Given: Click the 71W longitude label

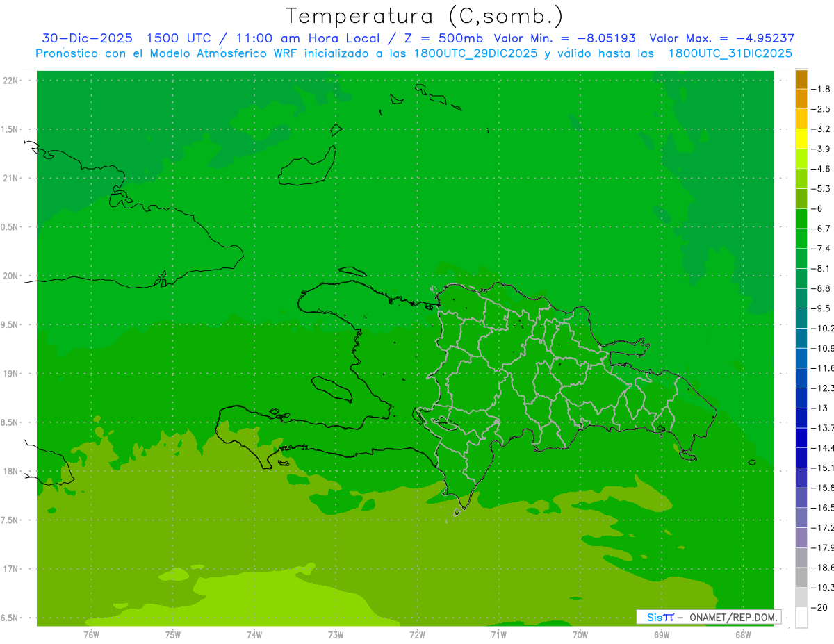Looking at the screenshot, I should (498, 634).
